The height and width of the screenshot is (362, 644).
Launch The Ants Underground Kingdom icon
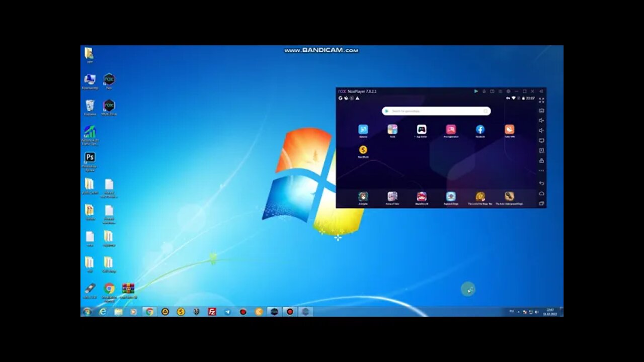pyautogui.click(x=509, y=197)
